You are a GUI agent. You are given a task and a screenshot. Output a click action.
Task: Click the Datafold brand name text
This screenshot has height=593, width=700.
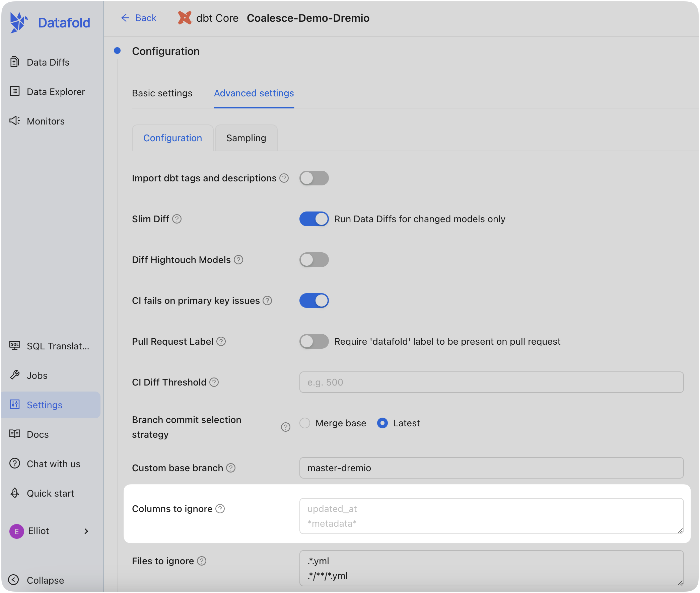pyautogui.click(x=64, y=23)
